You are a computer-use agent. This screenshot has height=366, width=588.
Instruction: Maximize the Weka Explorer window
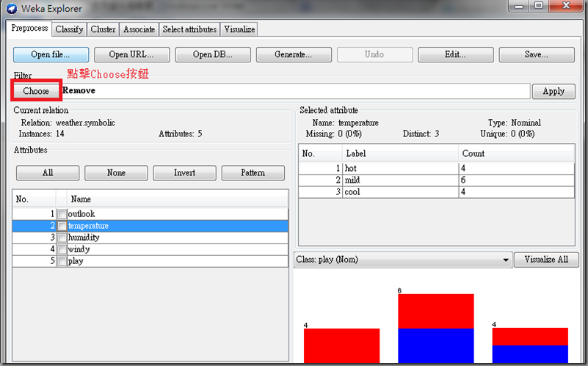coord(539,6)
